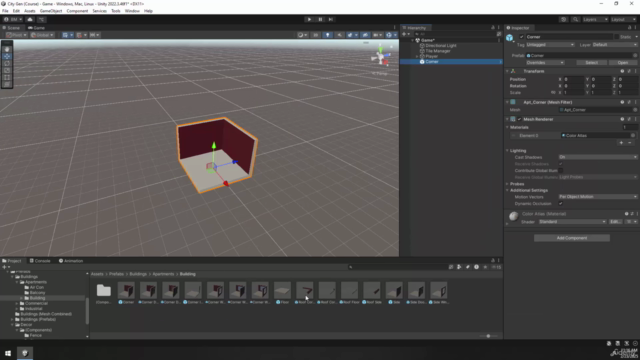Click the Mesh Renderer help icon
Viewport: 640px width, 360px height.
[x=622, y=119]
